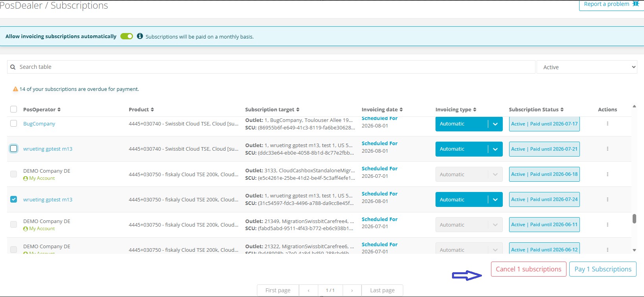Open wrueting gptest m13 link in the fiskaly row
Image resolution: width=644 pixels, height=297 pixels.
(x=48, y=199)
